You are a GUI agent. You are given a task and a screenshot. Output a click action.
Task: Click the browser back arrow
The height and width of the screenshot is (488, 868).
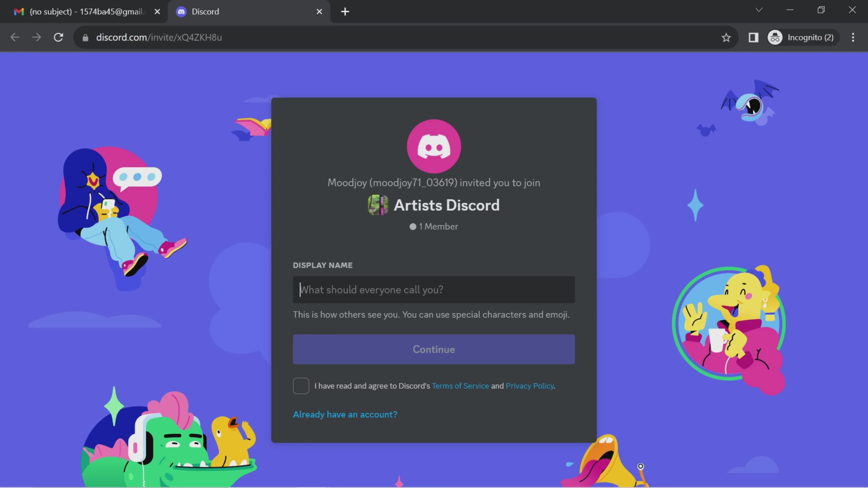(x=15, y=37)
